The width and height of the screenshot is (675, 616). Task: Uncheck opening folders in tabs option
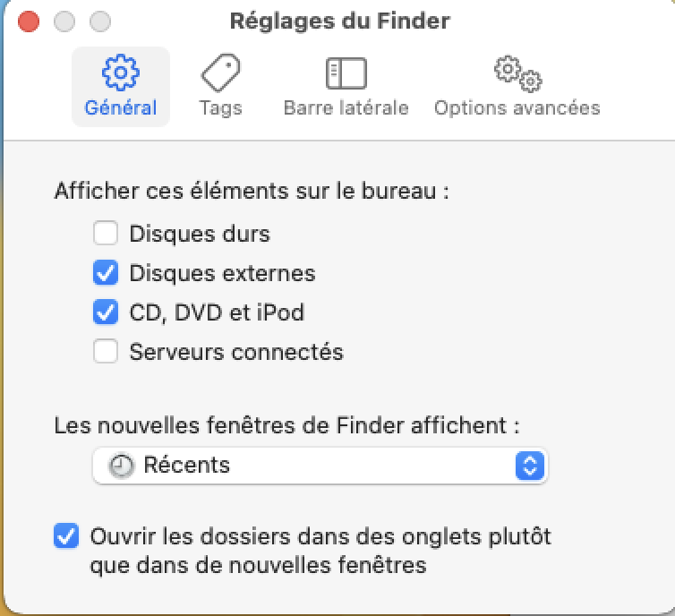(66, 537)
